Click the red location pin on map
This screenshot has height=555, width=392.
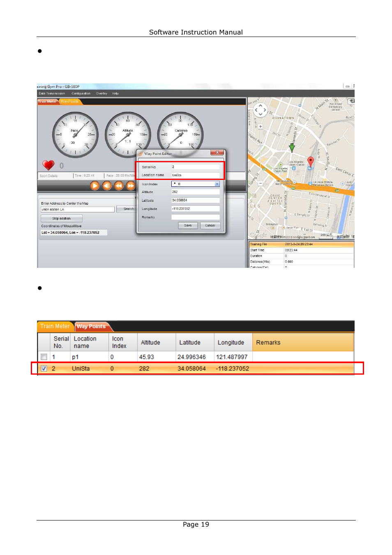coord(311,161)
